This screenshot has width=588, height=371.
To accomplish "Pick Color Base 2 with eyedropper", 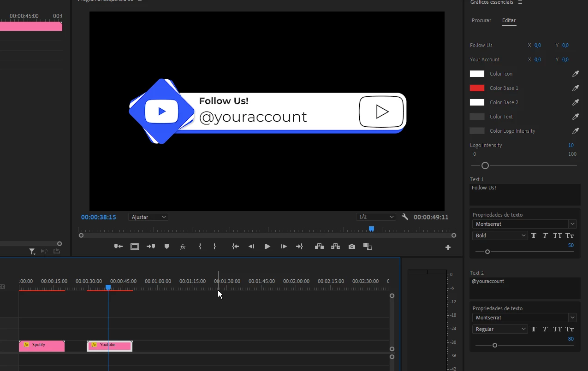I will coord(576,102).
